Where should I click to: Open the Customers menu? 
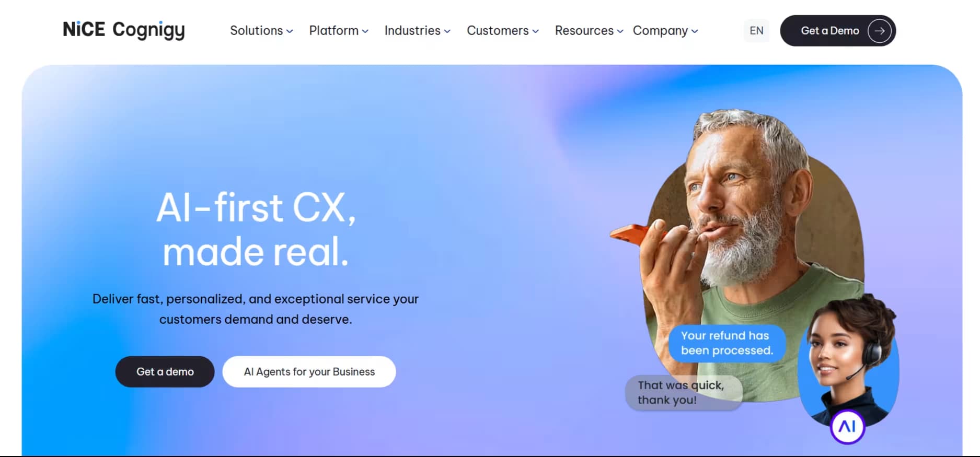click(503, 31)
